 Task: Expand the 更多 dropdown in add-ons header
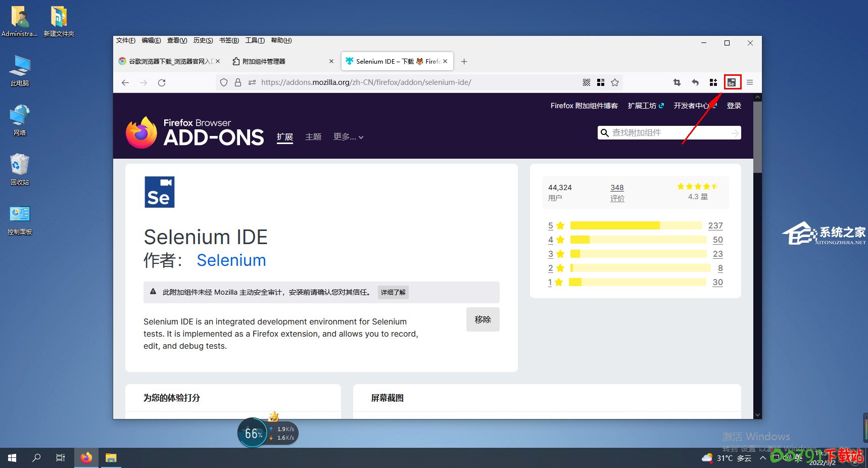click(x=348, y=137)
